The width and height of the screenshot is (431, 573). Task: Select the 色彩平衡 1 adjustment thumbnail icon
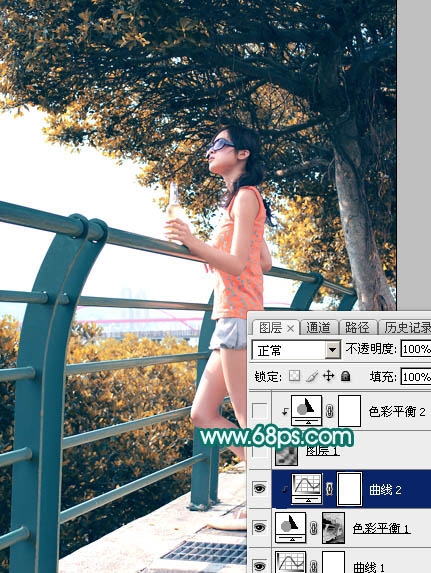point(291,527)
